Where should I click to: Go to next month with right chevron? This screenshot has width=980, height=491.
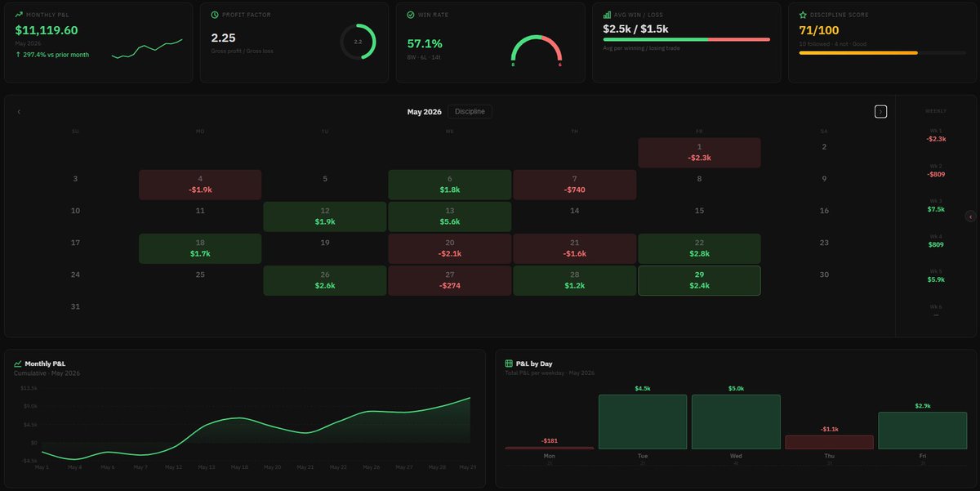(880, 111)
